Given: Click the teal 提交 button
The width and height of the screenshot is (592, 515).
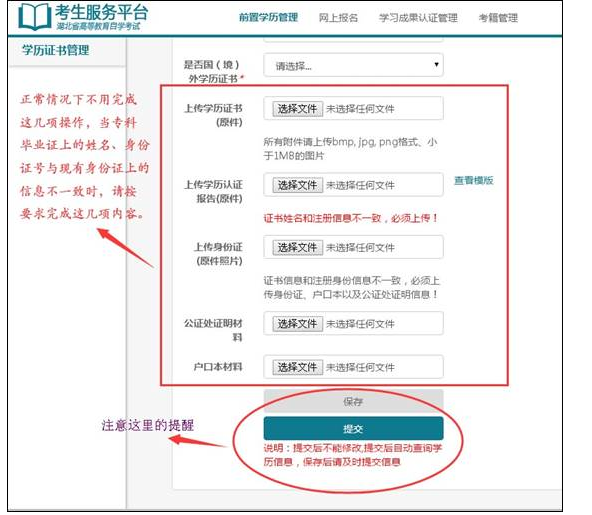Looking at the screenshot, I should pyautogui.click(x=353, y=429).
